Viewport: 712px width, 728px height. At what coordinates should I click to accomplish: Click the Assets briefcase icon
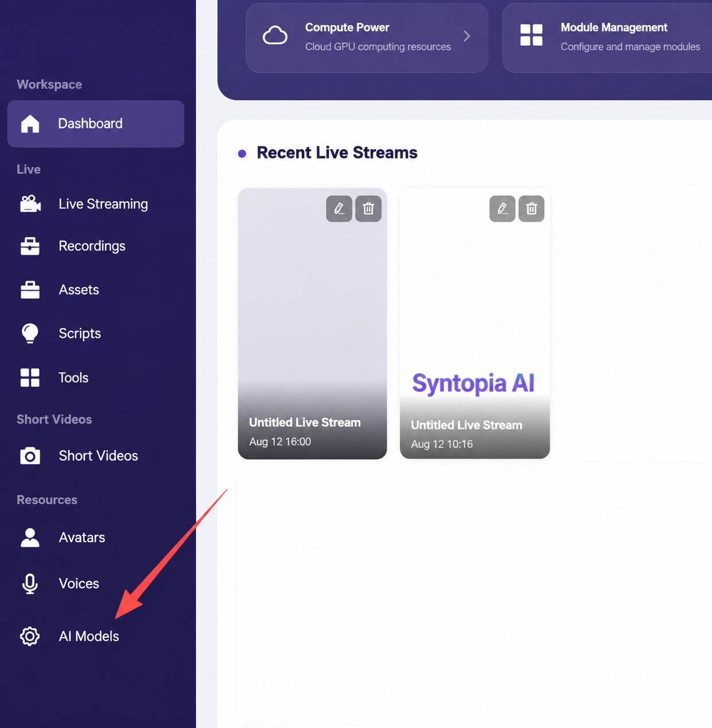point(30,290)
